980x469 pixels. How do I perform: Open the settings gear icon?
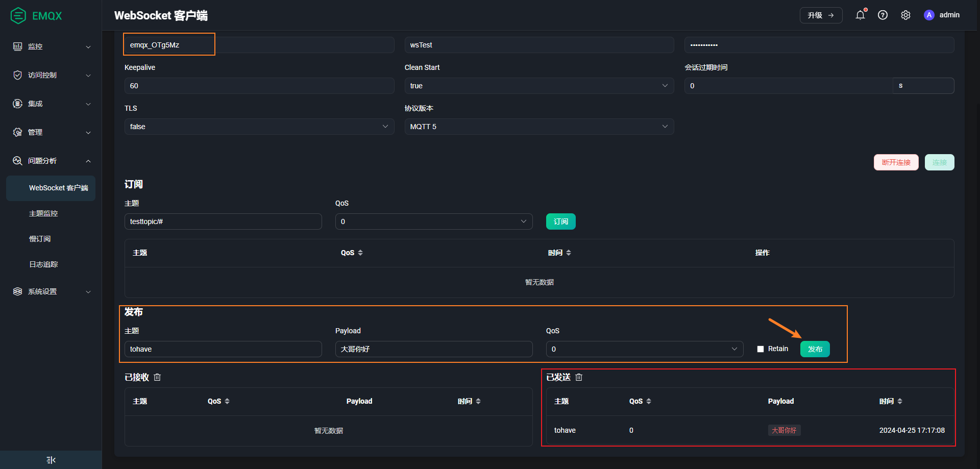pos(905,15)
